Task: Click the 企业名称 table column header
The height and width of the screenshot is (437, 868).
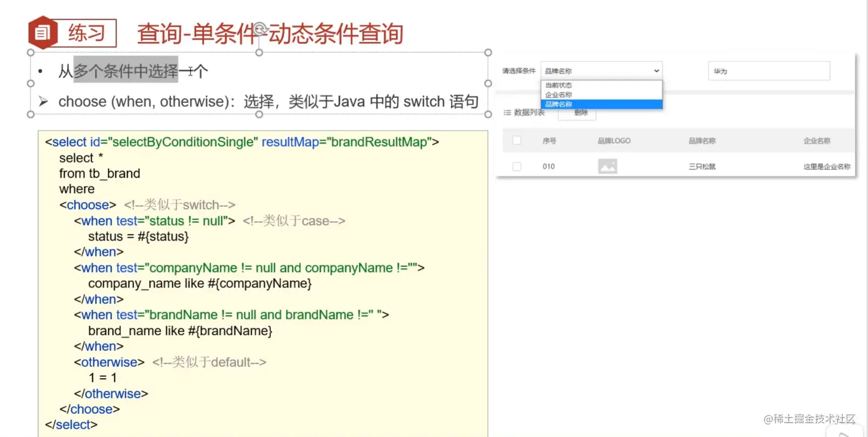Action: (x=817, y=141)
